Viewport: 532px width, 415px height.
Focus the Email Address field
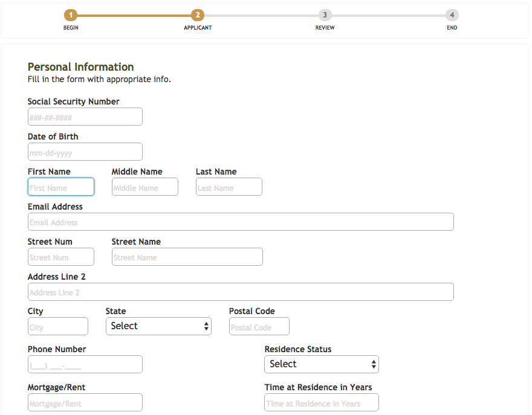click(241, 222)
